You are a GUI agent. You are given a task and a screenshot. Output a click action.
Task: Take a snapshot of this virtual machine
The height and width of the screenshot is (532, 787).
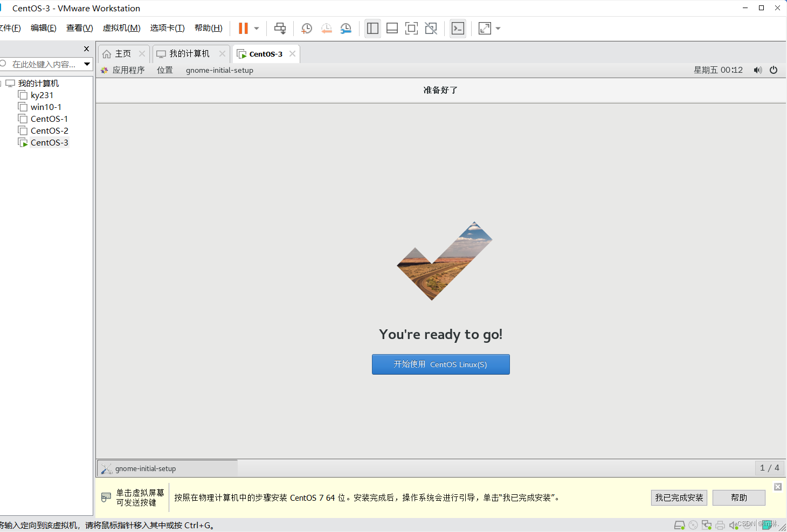click(x=307, y=28)
